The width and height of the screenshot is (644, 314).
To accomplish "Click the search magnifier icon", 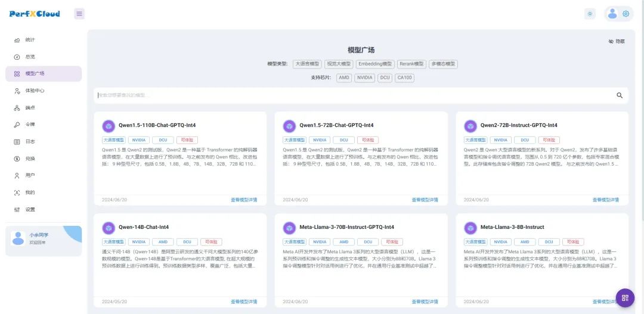I will click(620, 95).
